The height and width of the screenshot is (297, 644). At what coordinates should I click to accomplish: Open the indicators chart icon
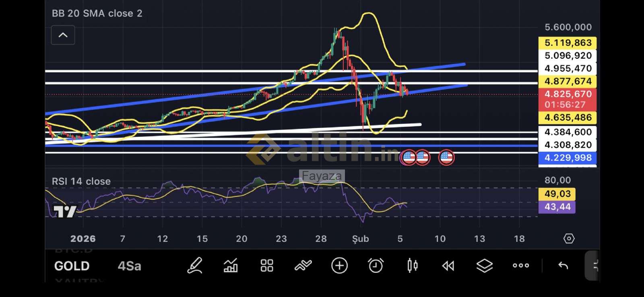231,266
